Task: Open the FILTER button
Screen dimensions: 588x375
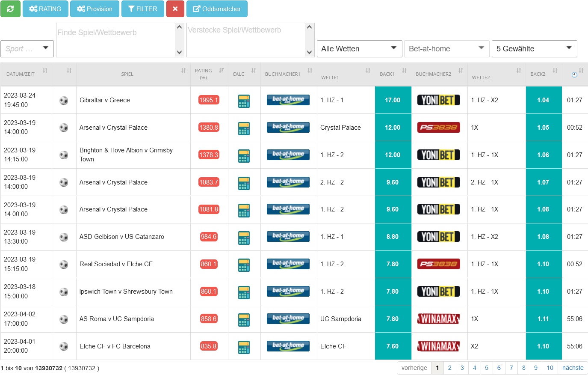Action: (x=143, y=9)
